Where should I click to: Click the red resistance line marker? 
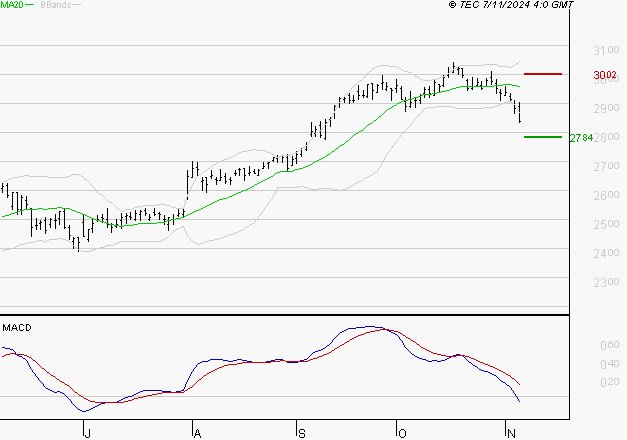pos(543,74)
